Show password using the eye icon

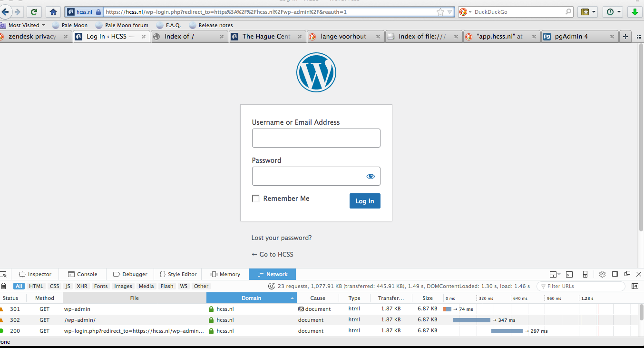[x=371, y=176]
